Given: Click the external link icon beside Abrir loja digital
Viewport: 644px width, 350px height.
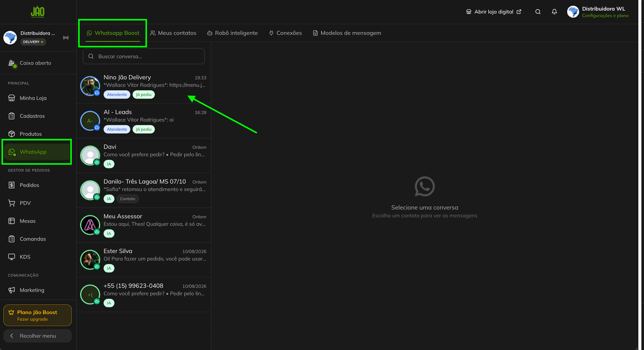Looking at the screenshot, I should coord(519,12).
